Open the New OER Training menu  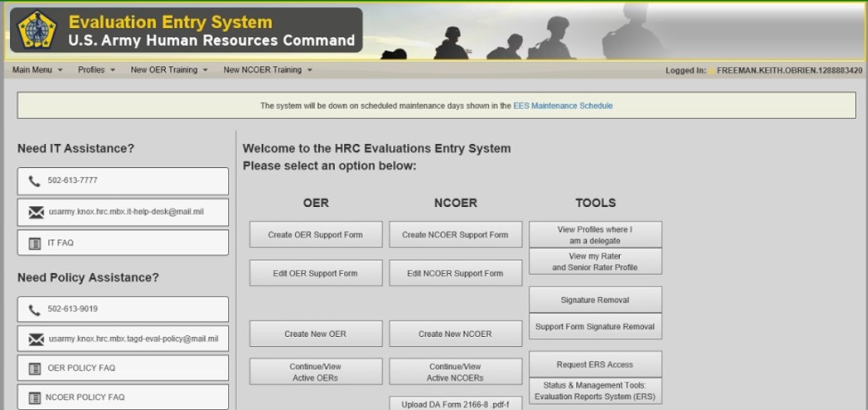pos(169,70)
